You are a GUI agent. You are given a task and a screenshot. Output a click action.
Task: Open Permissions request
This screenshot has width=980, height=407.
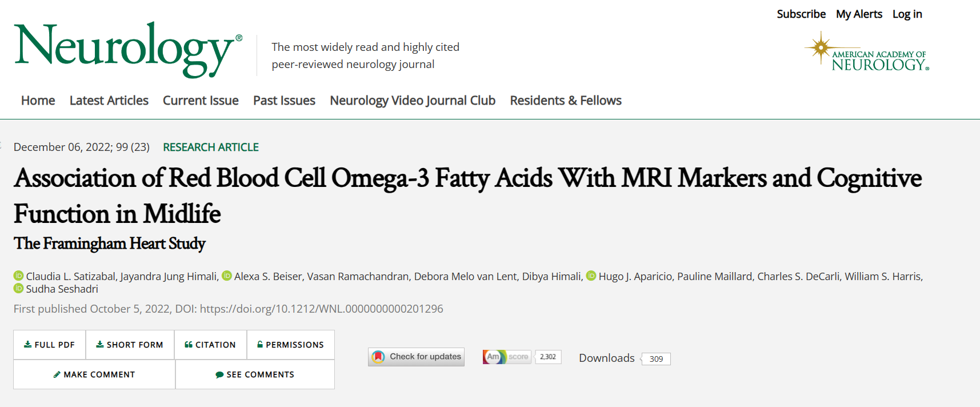(290, 345)
